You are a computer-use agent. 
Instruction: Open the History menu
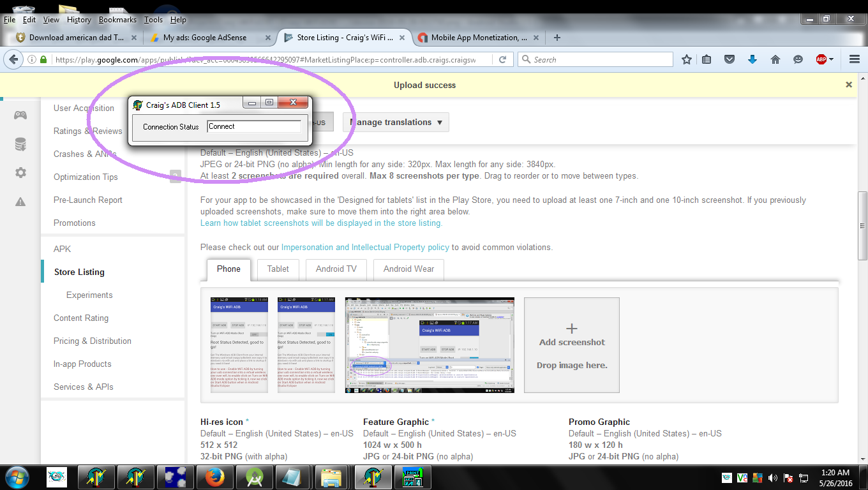(79, 20)
